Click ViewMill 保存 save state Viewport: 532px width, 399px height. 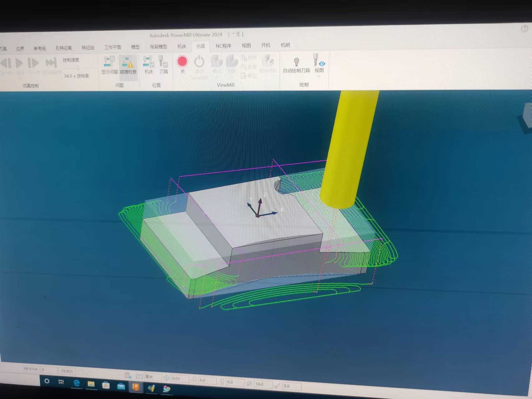(249, 58)
